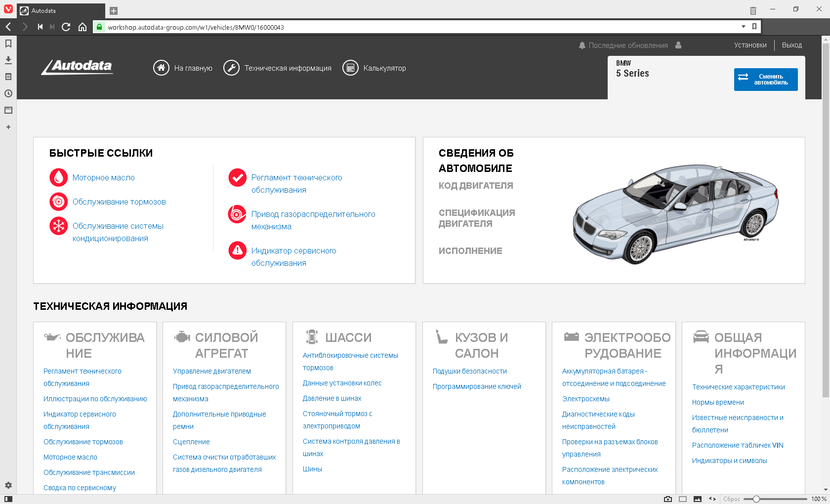Open Электросхемы link

(x=585, y=399)
